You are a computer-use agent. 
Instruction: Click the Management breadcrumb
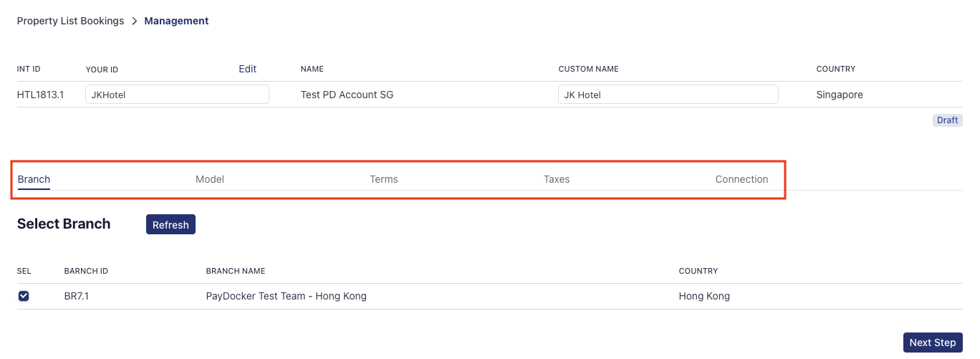point(176,21)
